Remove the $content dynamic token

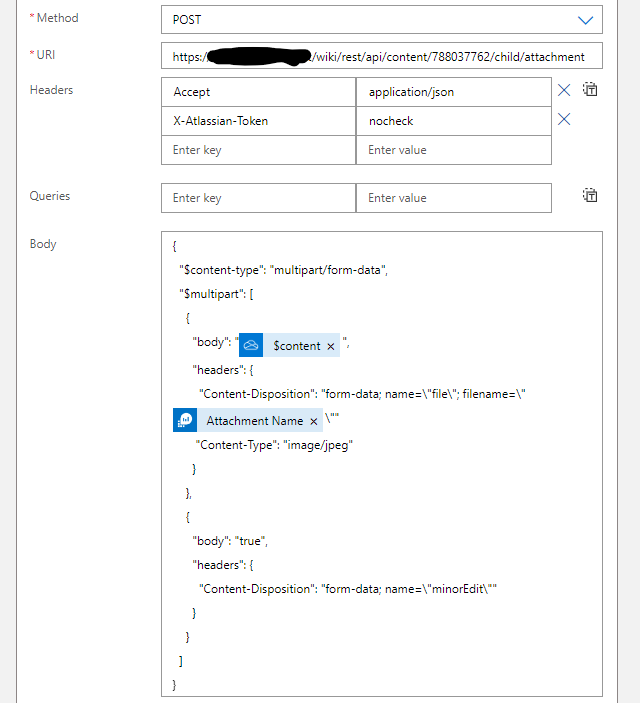pyautogui.click(x=331, y=346)
